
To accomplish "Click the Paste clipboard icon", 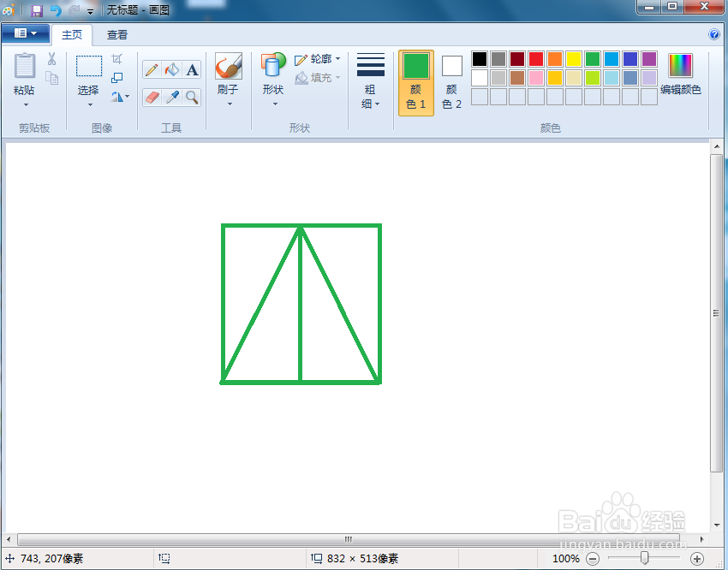I will [25, 65].
